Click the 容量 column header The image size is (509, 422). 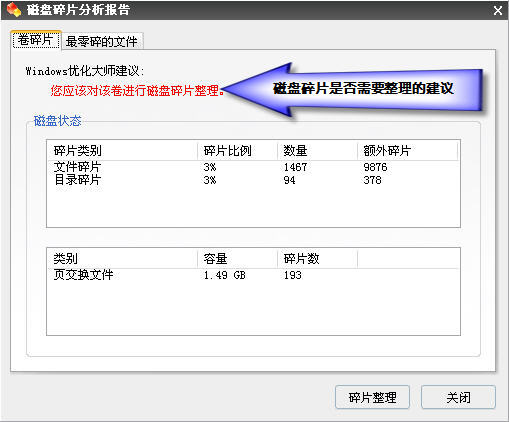tap(237, 258)
